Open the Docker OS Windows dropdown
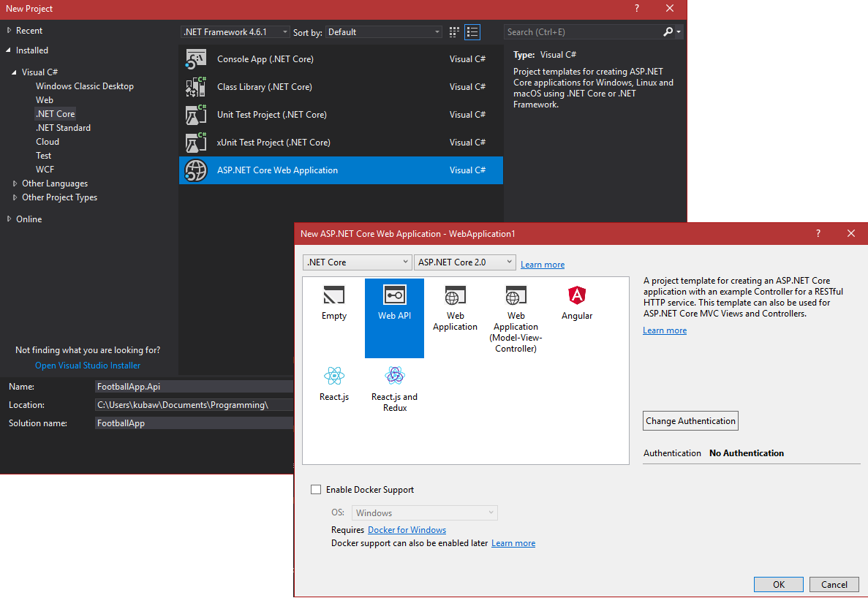Image resolution: width=868 pixels, height=598 pixels. [x=425, y=512]
